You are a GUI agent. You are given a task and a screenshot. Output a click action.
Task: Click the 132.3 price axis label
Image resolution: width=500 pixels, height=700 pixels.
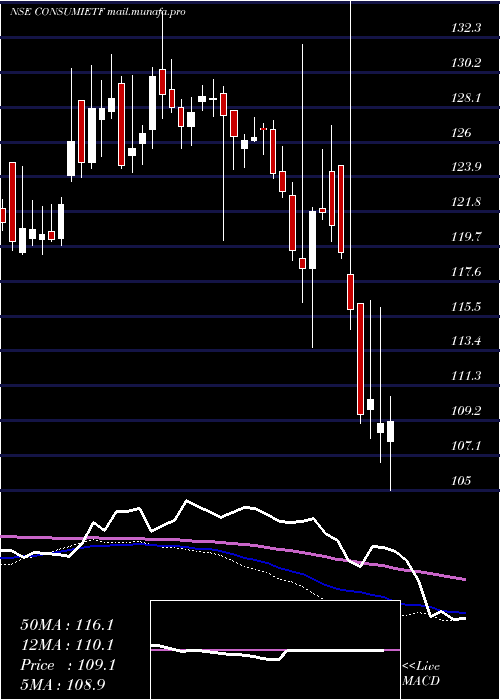[x=466, y=28]
